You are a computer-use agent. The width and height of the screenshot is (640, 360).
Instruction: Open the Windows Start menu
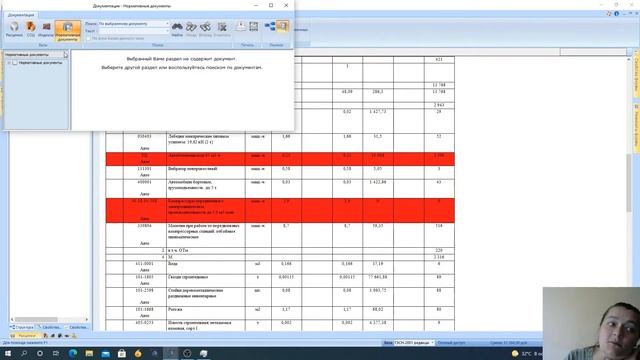coord(8,353)
